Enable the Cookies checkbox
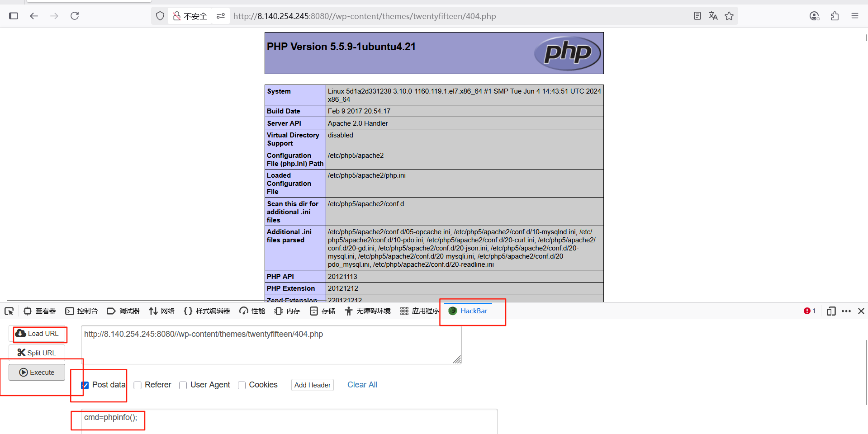868x434 pixels. 242,385
